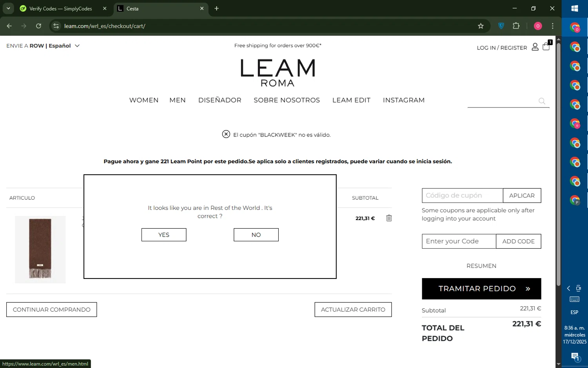
Task: Close the Cesta tab
Action: click(x=202, y=8)
